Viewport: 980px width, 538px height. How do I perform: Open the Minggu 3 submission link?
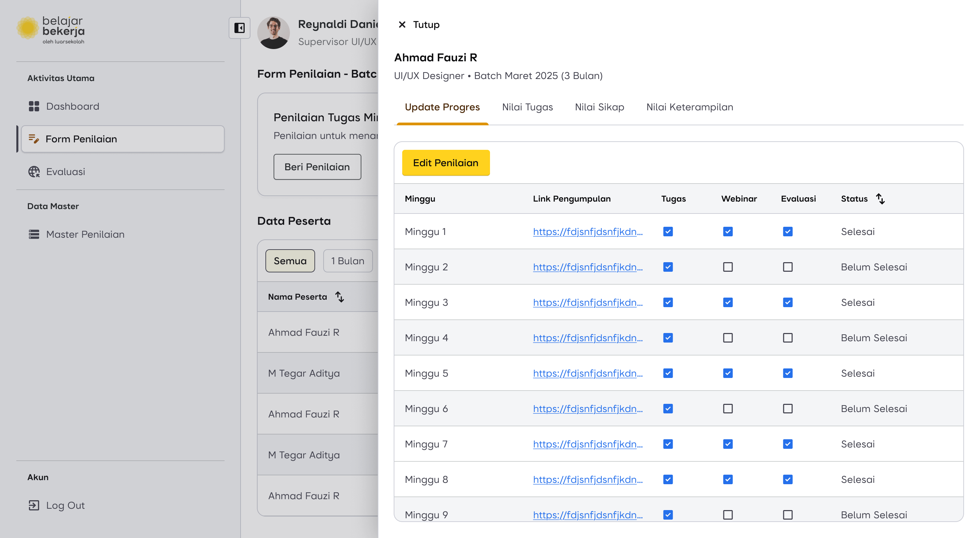click(x=587, y=302)
